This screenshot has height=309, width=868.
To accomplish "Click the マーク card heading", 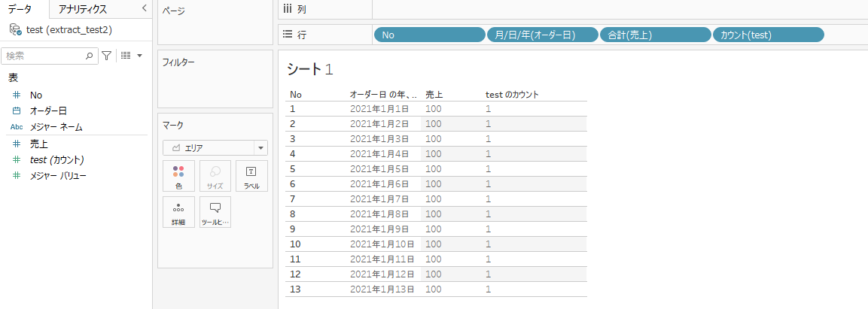I will 172,125.
